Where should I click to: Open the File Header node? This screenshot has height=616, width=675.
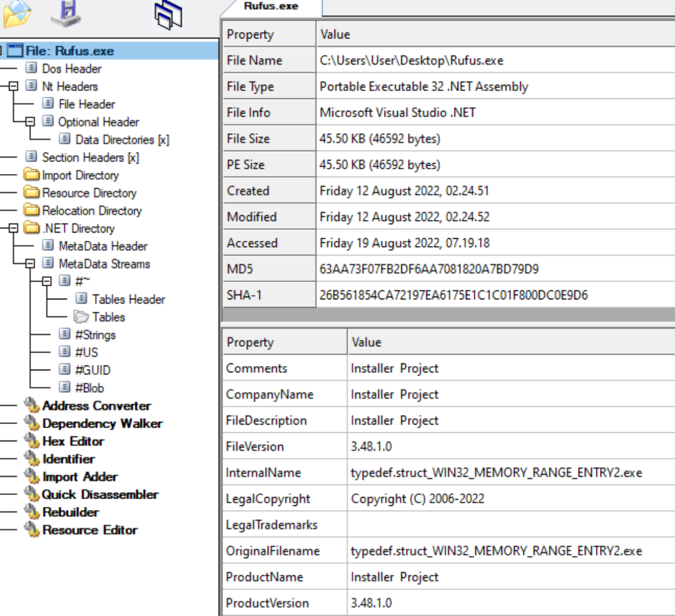click(87, 104)
